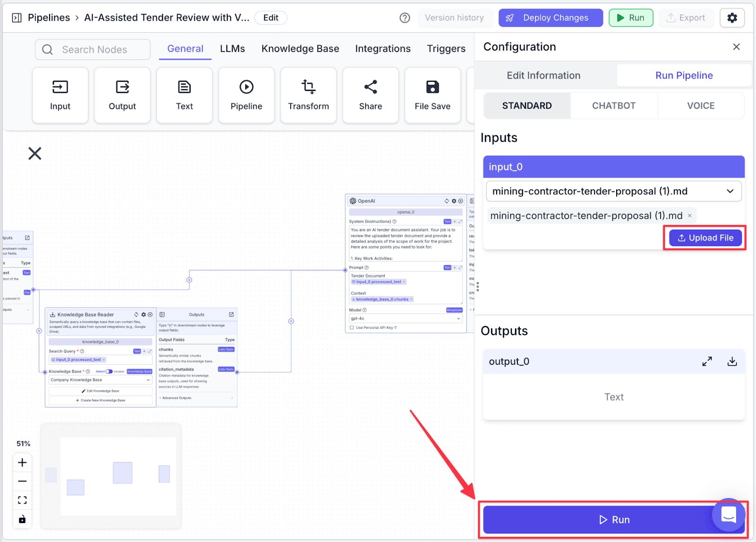Viewport: 756px width, 542px height.
Task: Open the gpt-4o Model dropdown
Action: coord(405,318)
